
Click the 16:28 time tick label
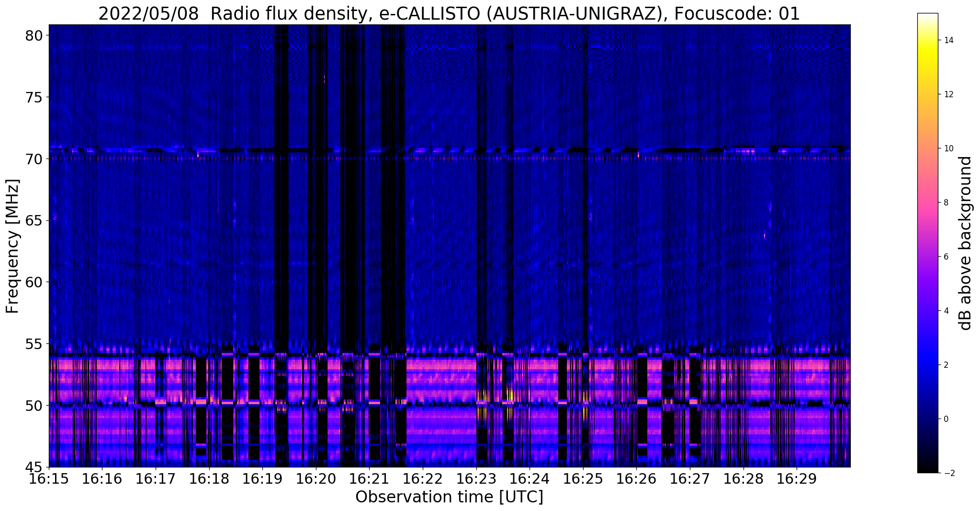click(x=743, y=478)
